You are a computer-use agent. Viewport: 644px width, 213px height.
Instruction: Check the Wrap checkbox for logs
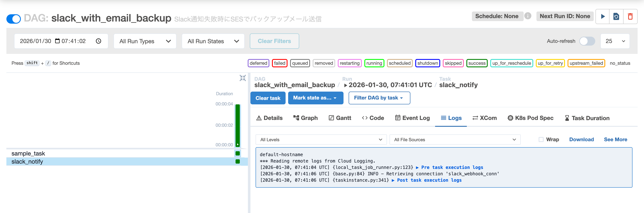click(541, 139)
